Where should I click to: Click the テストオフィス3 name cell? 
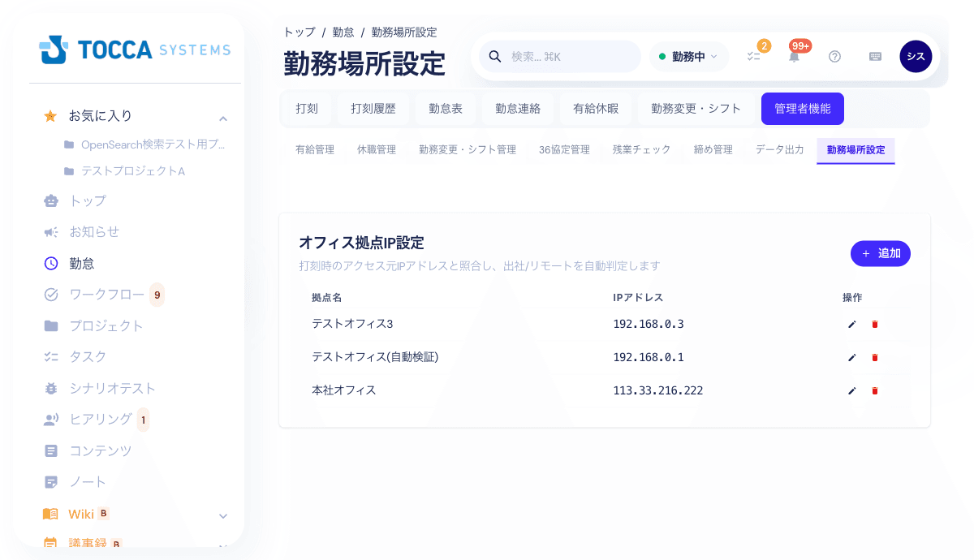[x=352, y=324]
